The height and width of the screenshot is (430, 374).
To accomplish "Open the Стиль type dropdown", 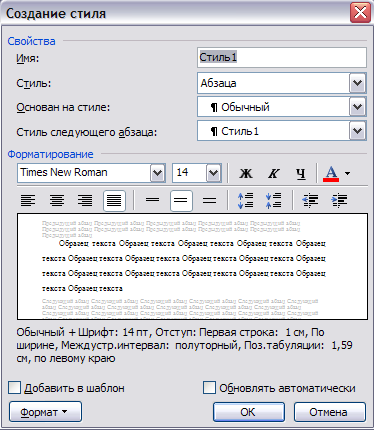I will pyautogui.click(x=358, y=83).
